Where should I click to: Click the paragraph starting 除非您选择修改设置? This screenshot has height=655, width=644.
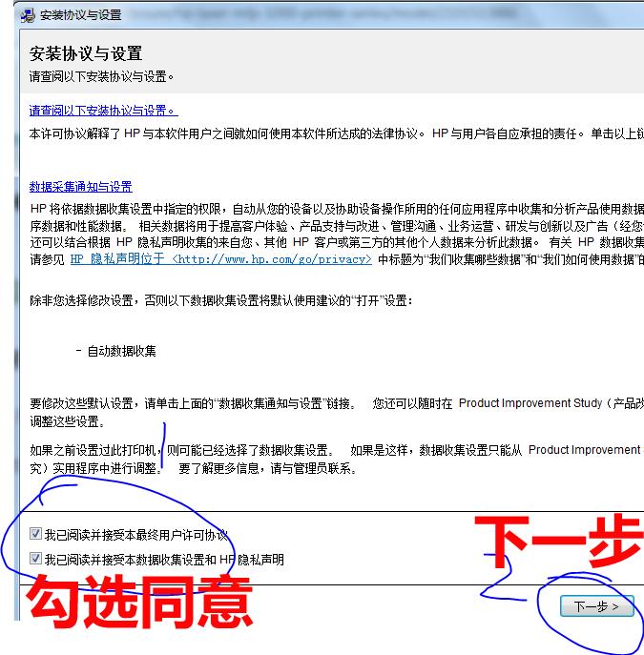(x=221, y=300)
